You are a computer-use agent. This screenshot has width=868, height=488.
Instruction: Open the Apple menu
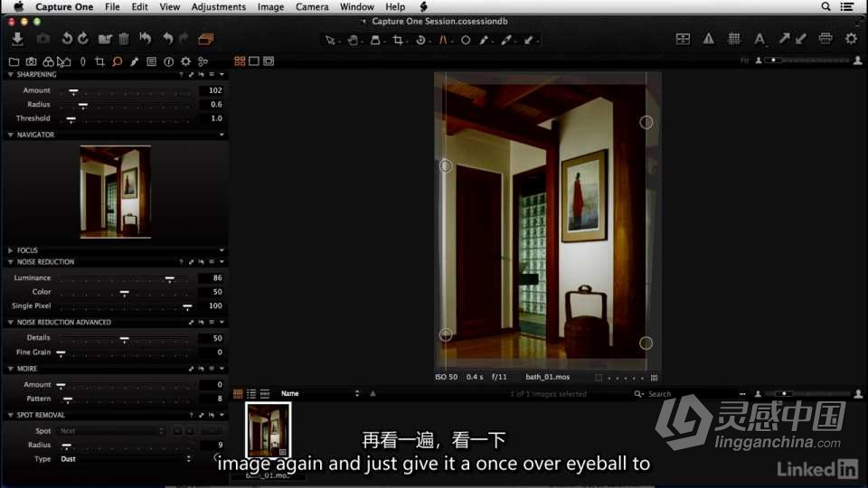click(x=18, y=6)
